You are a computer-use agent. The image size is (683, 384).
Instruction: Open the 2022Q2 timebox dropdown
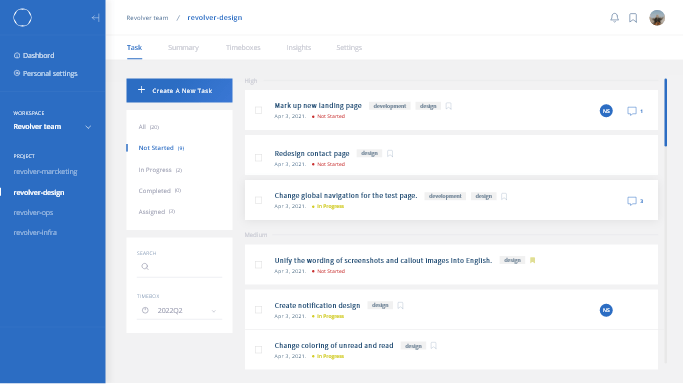(x=179, y=310)
